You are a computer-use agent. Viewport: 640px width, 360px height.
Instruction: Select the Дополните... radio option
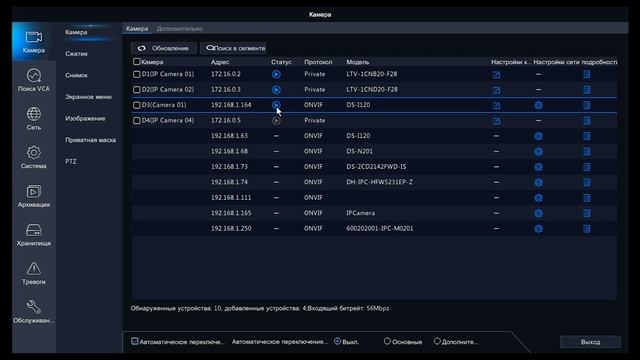point(437,341)
